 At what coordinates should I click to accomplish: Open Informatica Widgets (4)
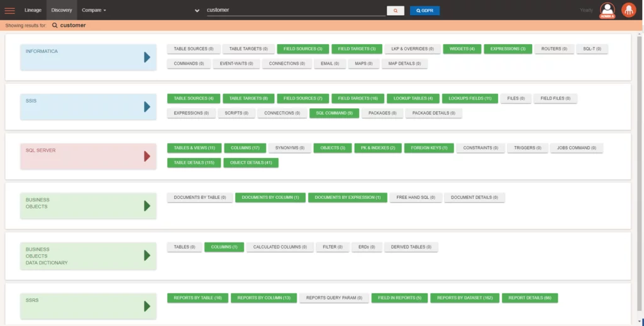tap(462, 49)
